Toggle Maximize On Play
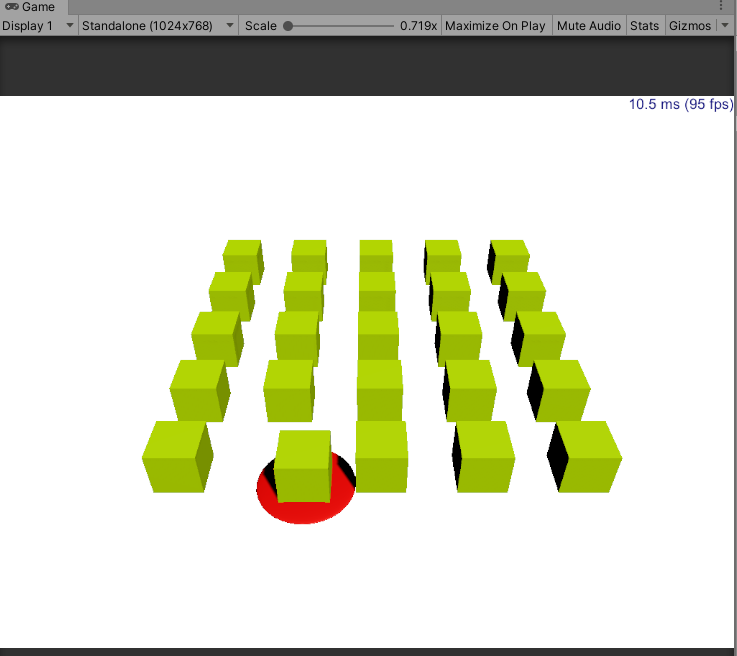The height and width of the screenshot is (656, 737). point(495,26)
